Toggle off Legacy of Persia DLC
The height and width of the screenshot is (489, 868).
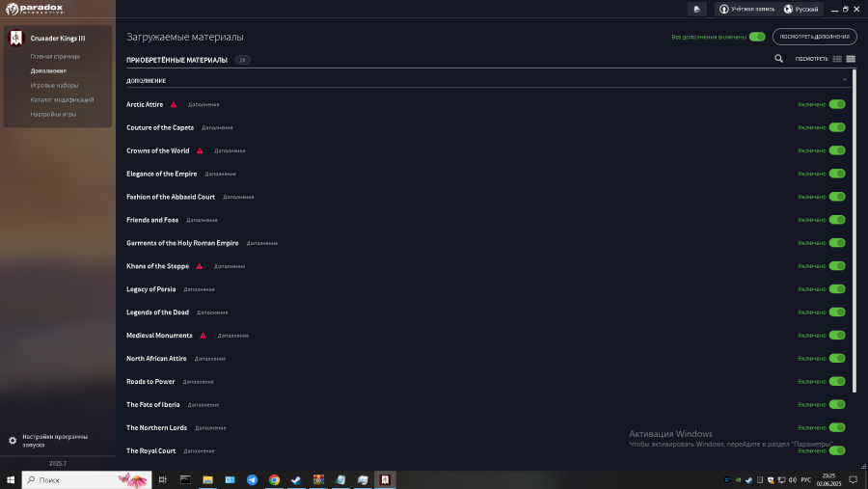(x=836, y=289)
